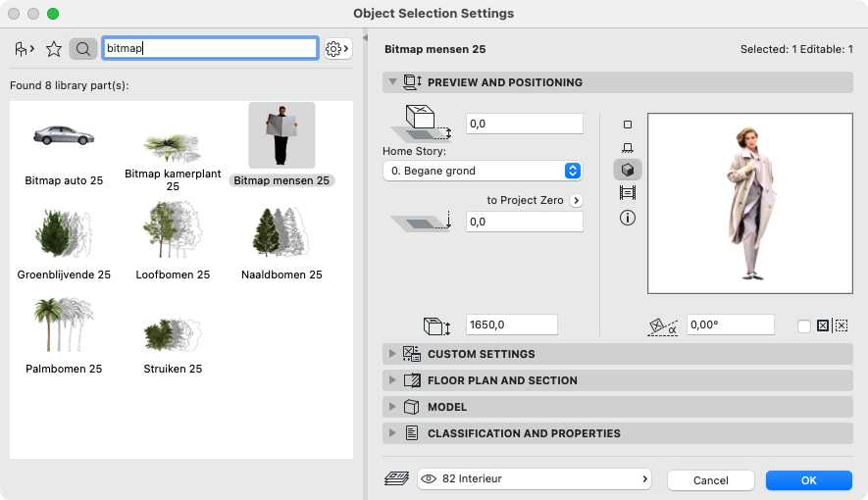Select the filmstrip preview picture icon
Viewport: 868px width, 500px height.
click(x=627, y=193)
